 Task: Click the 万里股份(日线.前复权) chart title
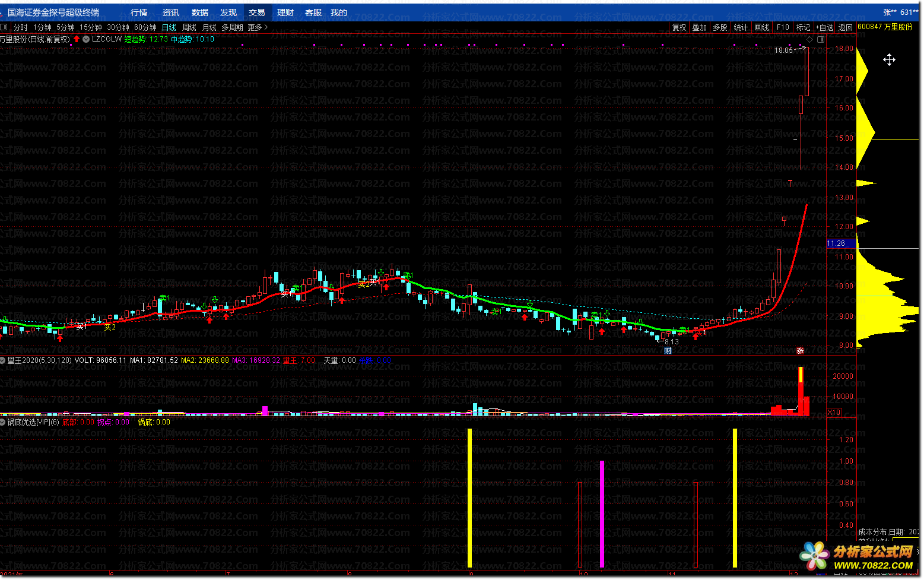[35, 39]
